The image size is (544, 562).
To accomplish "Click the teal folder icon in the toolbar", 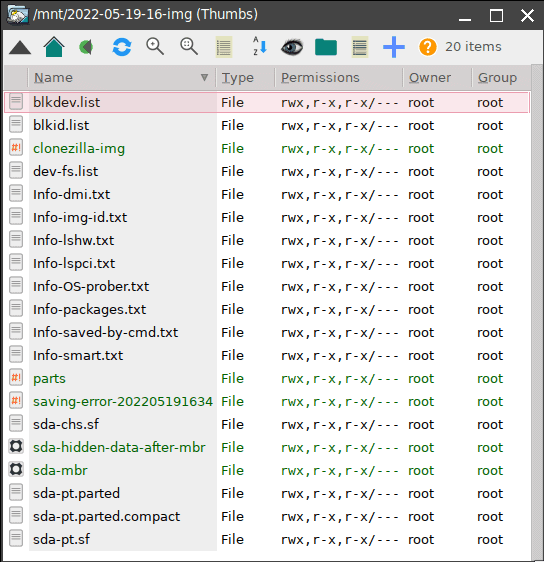I will click(326, 47).
